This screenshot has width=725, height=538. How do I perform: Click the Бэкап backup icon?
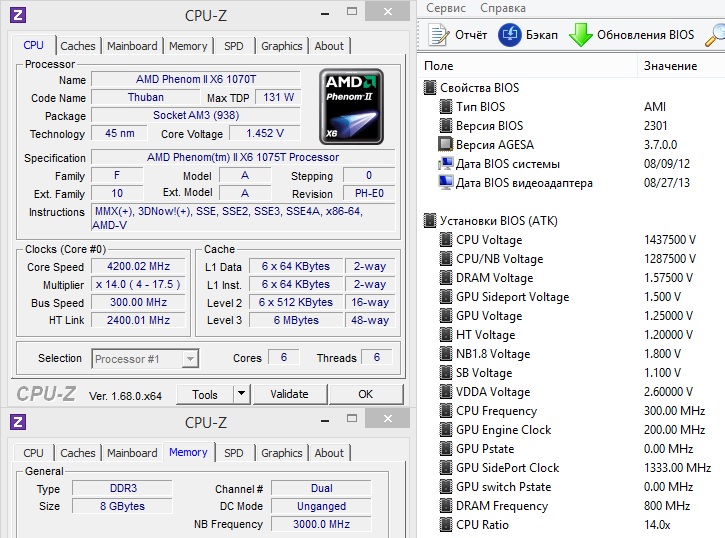[x=510, y=35]
